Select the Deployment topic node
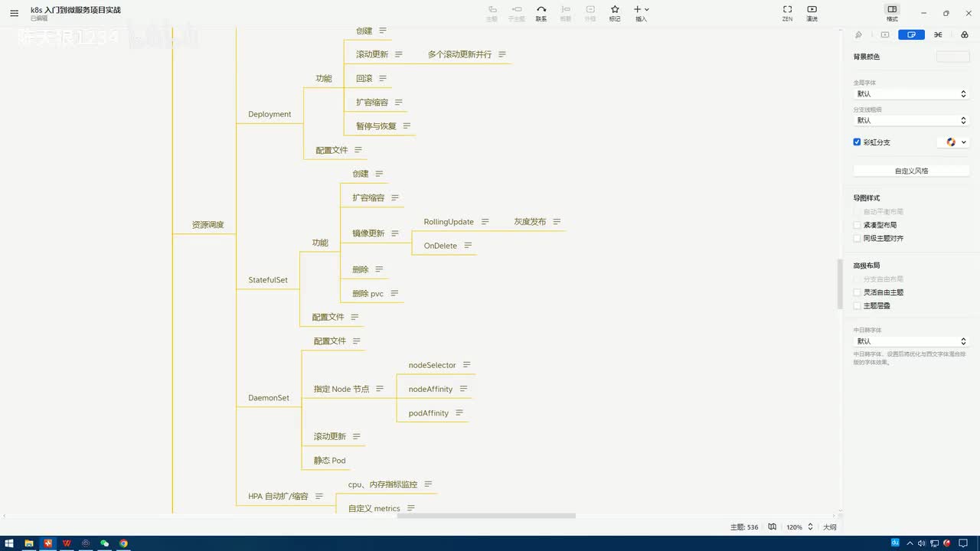980x551 pixels. (x=269, y=114)
